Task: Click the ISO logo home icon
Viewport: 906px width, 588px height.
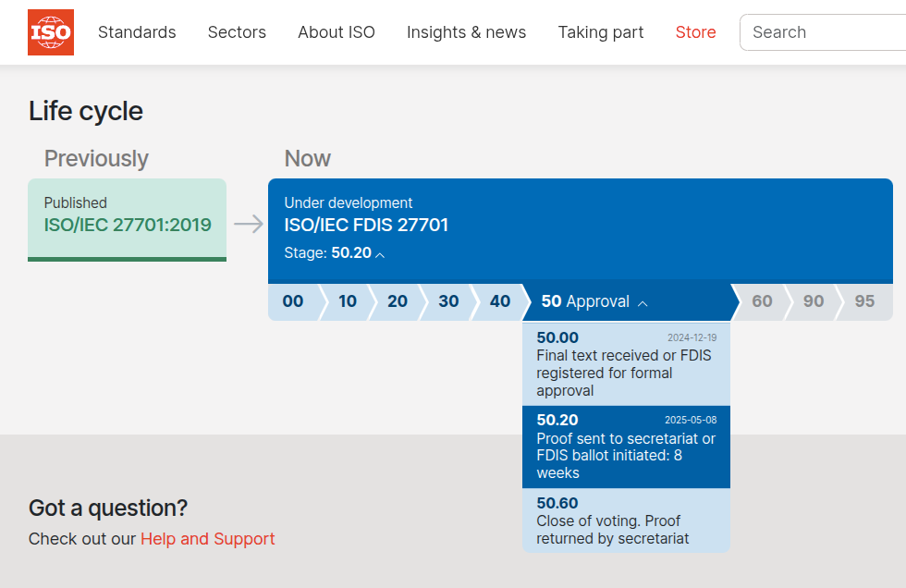Action: pyautogui.click(x=51, y=32)
